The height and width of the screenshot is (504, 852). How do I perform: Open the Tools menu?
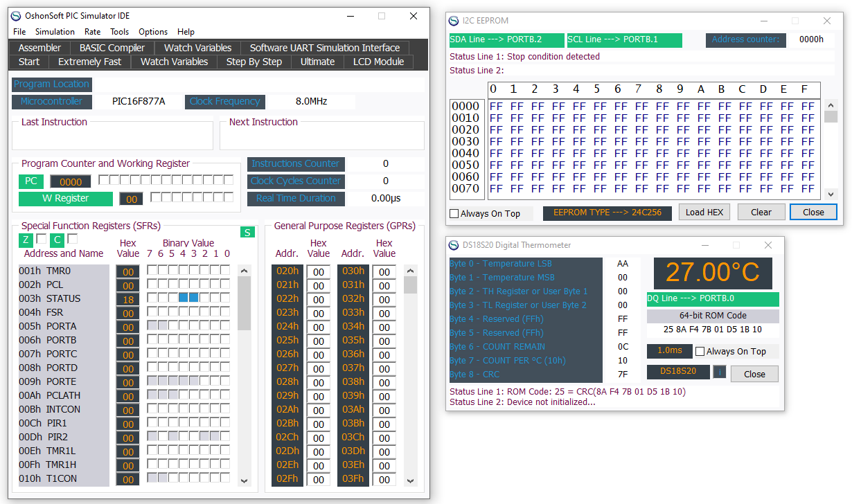120,32
